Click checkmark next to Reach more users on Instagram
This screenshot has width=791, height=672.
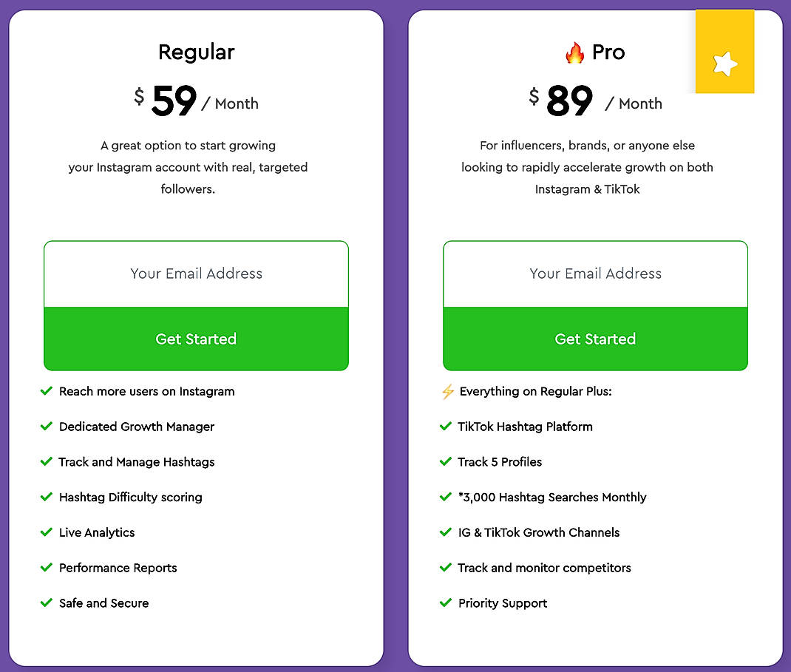click(x=47, y=391)
